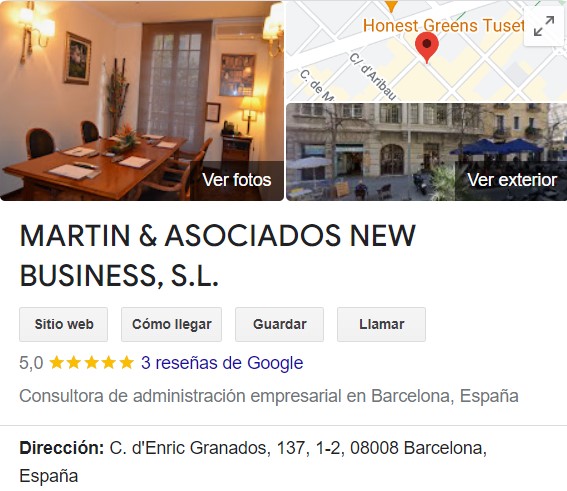
Task: Call the business via Llamar
Action: click(x=381, y=324)
